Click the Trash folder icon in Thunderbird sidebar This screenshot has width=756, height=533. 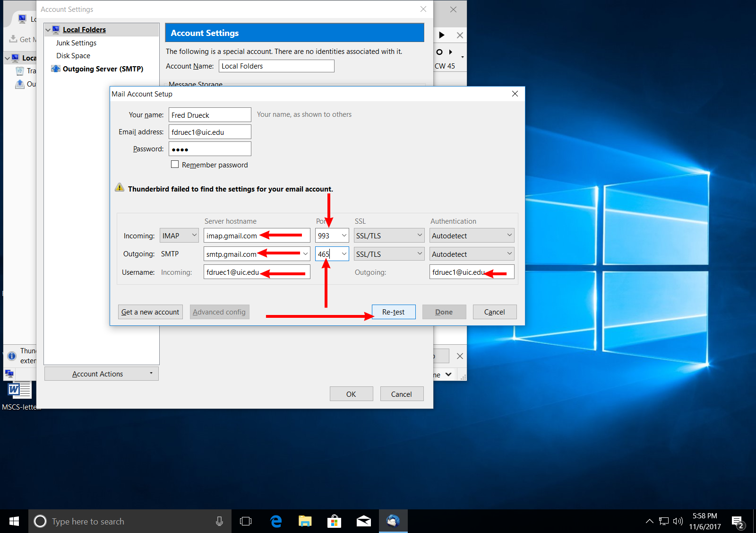(20, 71)
